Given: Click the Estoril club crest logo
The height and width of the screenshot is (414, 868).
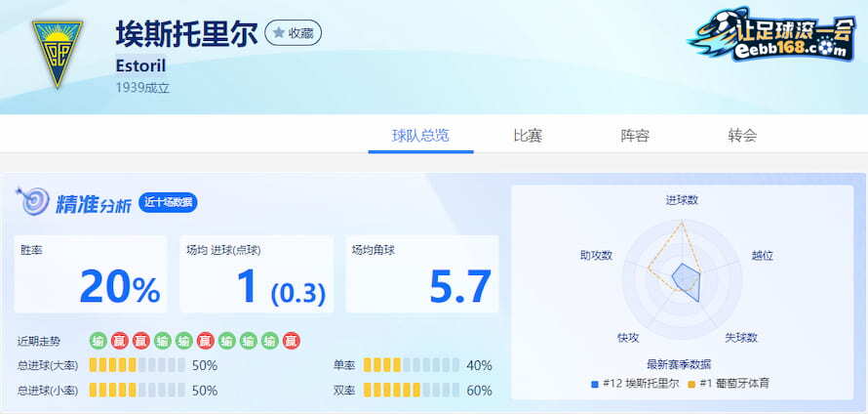Looking at the screenshot, I should pos(58,54).
